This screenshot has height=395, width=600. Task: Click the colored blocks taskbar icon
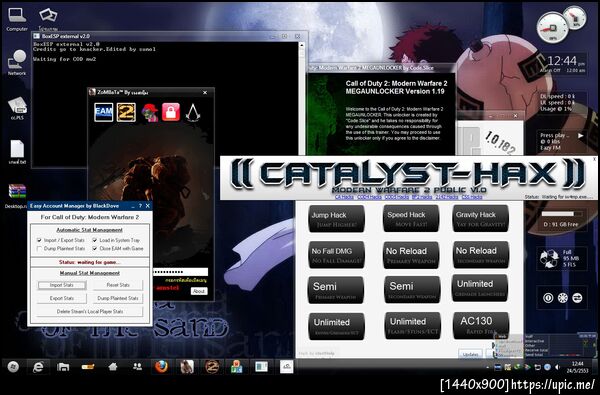click(x=236, y=367)
